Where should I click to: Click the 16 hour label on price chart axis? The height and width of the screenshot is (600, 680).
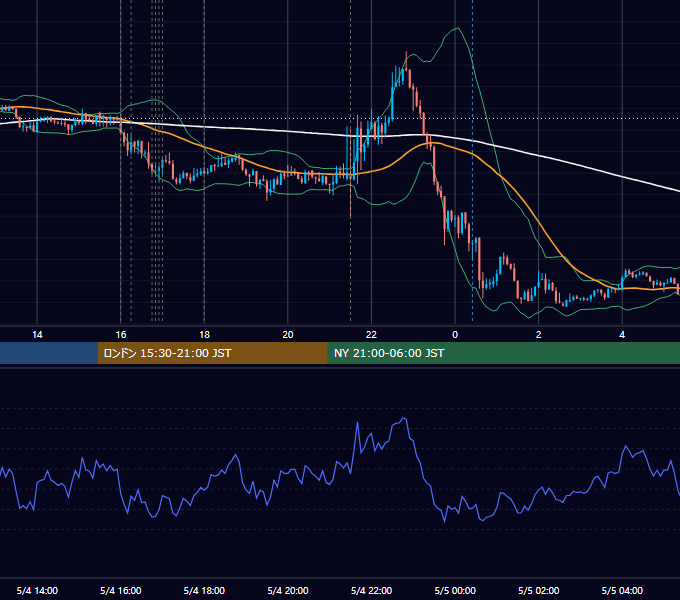coord(121,335)
